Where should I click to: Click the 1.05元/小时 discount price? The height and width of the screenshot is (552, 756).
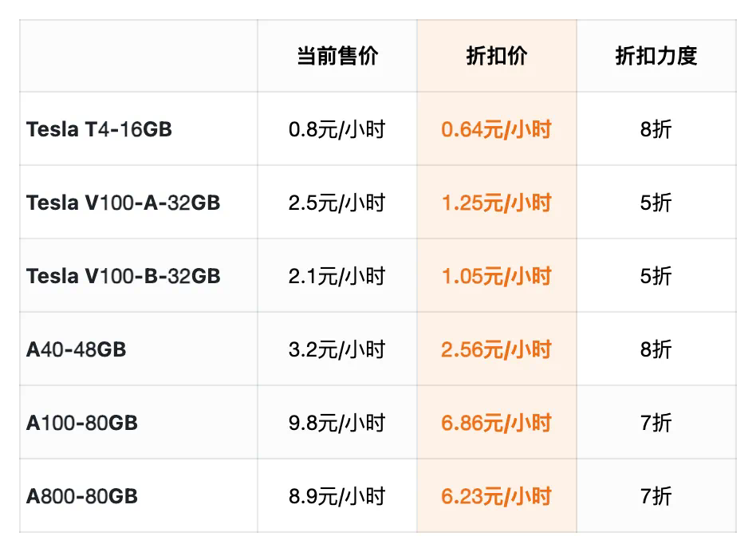496,276
